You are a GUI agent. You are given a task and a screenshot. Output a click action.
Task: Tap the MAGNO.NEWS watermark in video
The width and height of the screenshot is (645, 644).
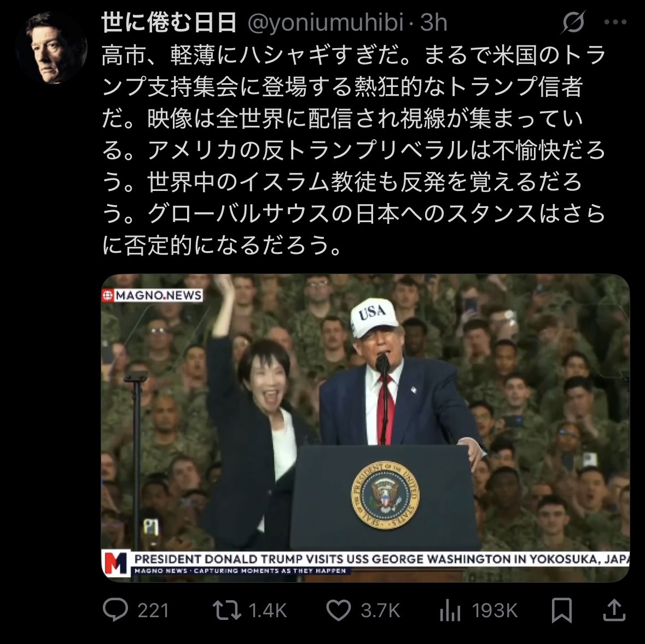pyautogui.click(x=153, y=295)
